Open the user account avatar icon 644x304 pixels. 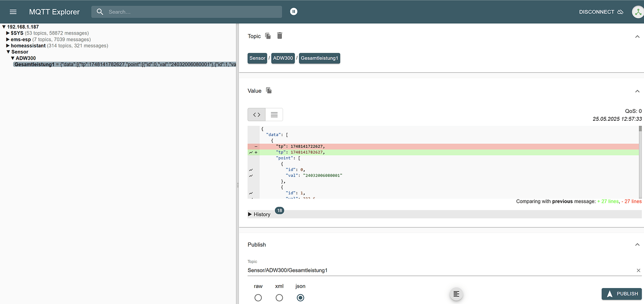[x=637, y=11]
